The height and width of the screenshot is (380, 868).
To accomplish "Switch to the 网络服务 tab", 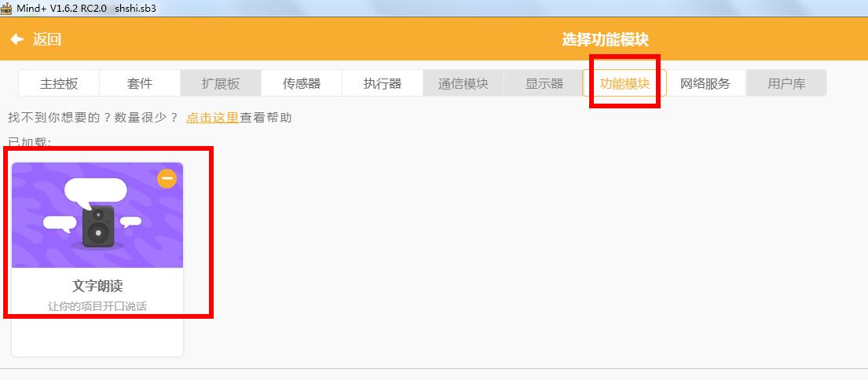I will 705,83.
